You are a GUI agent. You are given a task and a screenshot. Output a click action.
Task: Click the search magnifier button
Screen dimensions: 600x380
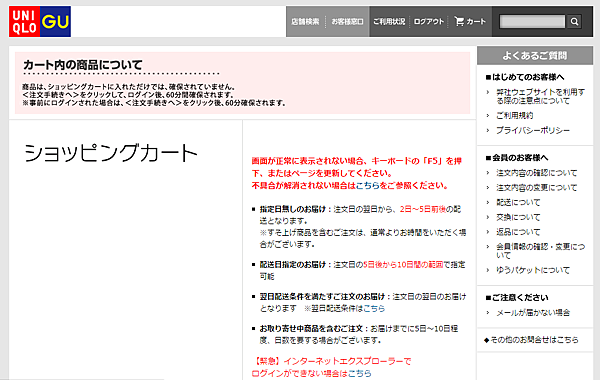coord(574,21)
